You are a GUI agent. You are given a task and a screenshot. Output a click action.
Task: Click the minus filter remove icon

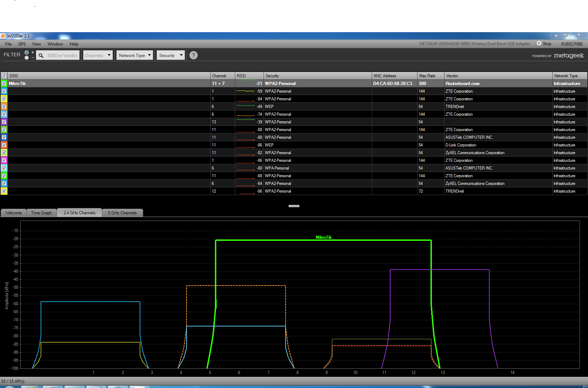33,58
